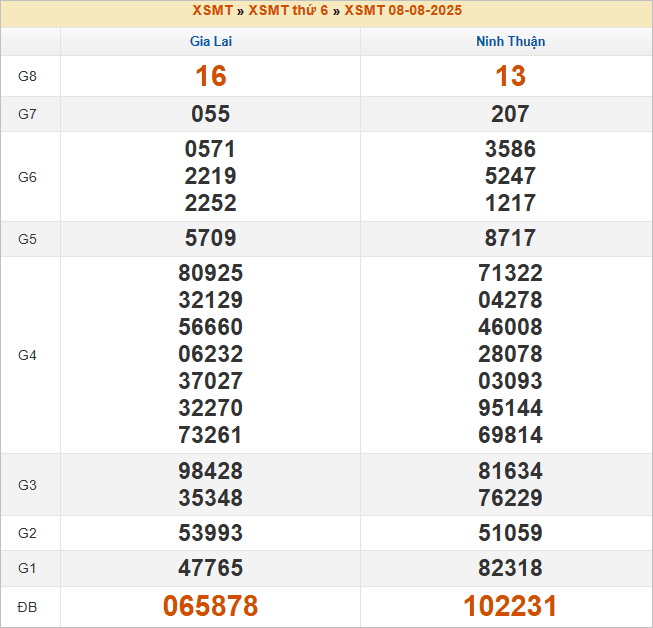Select the G8 row label
Viewport: 653px width, 628px height.
click(27, 76)
